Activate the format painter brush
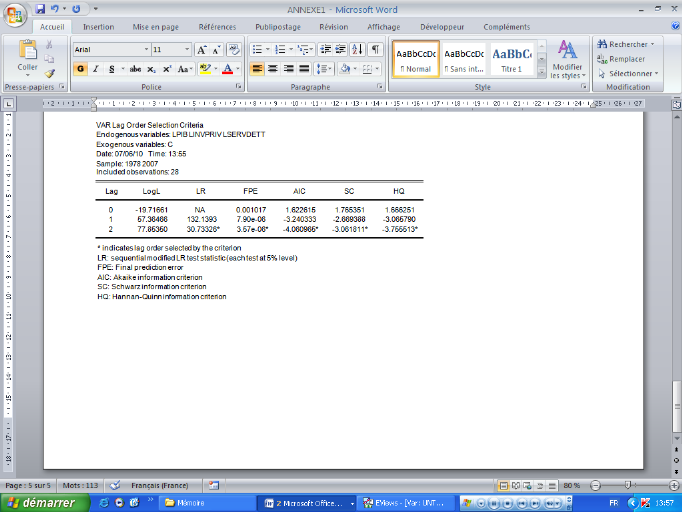The image size is (682, 512). coord(49,73)
